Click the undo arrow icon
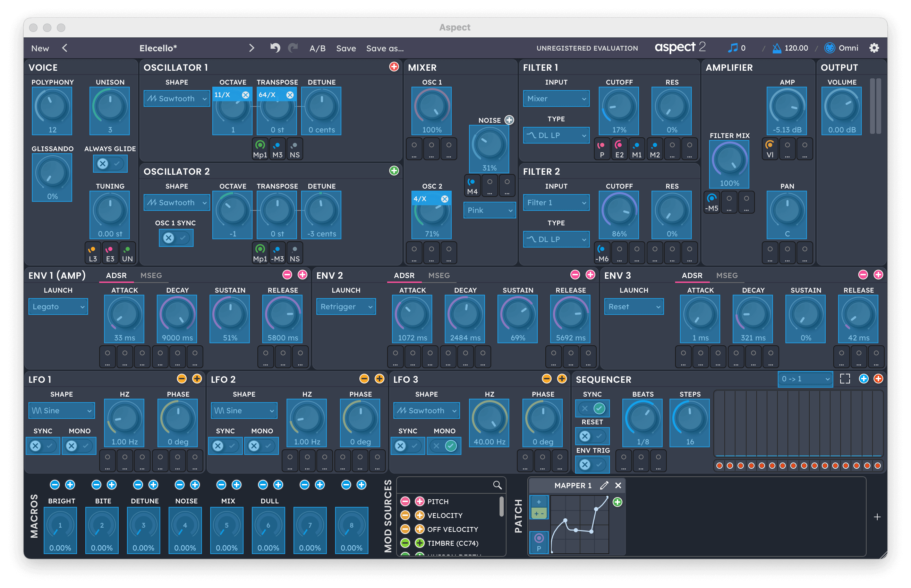Screen dimensions: 911x588 click(275, 48)
